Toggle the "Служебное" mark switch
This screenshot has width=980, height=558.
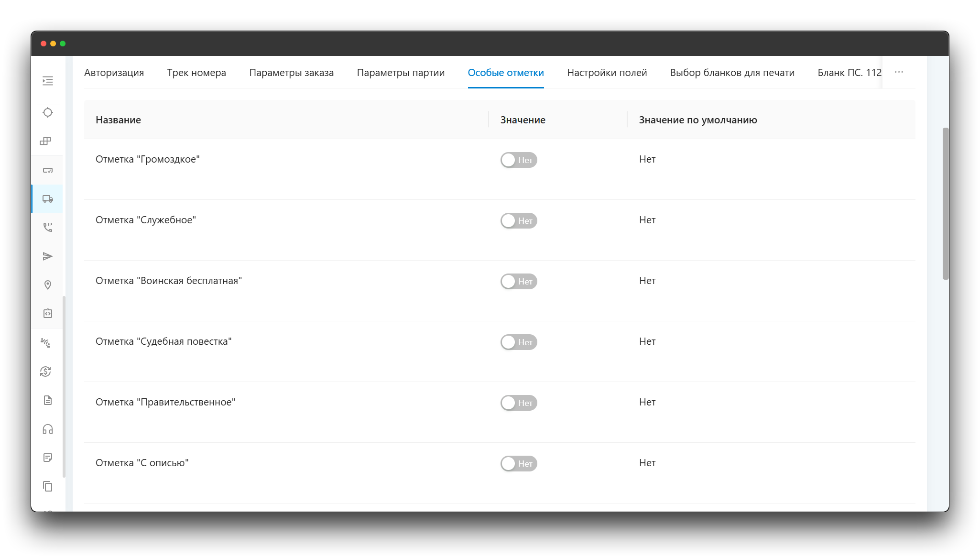[x=519, y=221]
